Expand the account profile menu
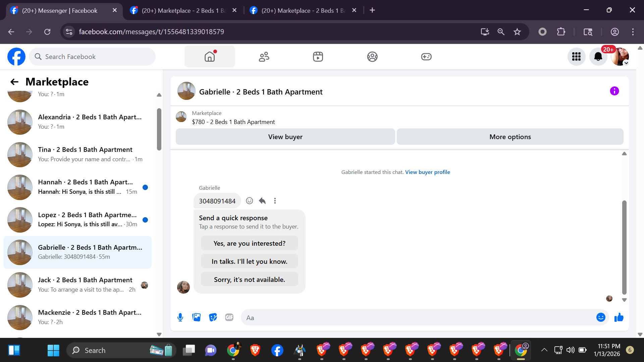 (620, 57)
